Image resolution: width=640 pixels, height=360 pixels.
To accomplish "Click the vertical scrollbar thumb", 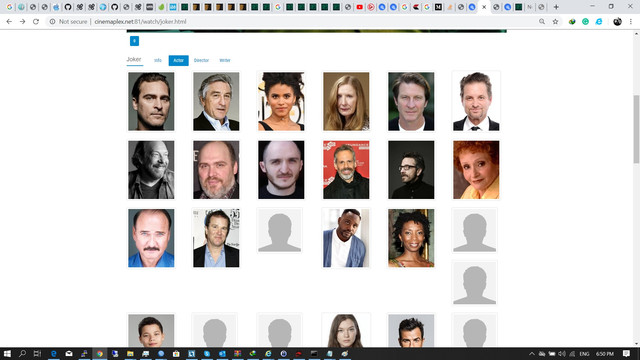I will [x=636, y=129].
